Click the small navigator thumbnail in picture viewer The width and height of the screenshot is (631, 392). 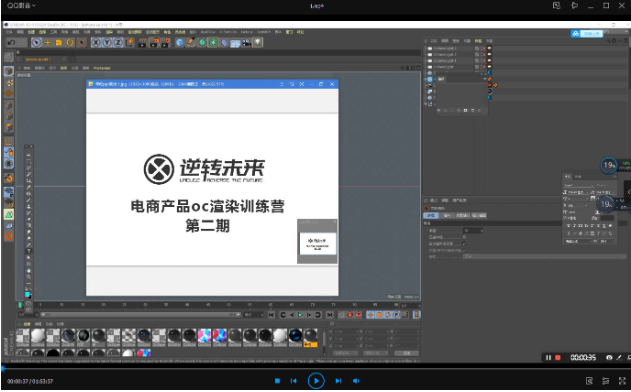(x=318, y=243)
